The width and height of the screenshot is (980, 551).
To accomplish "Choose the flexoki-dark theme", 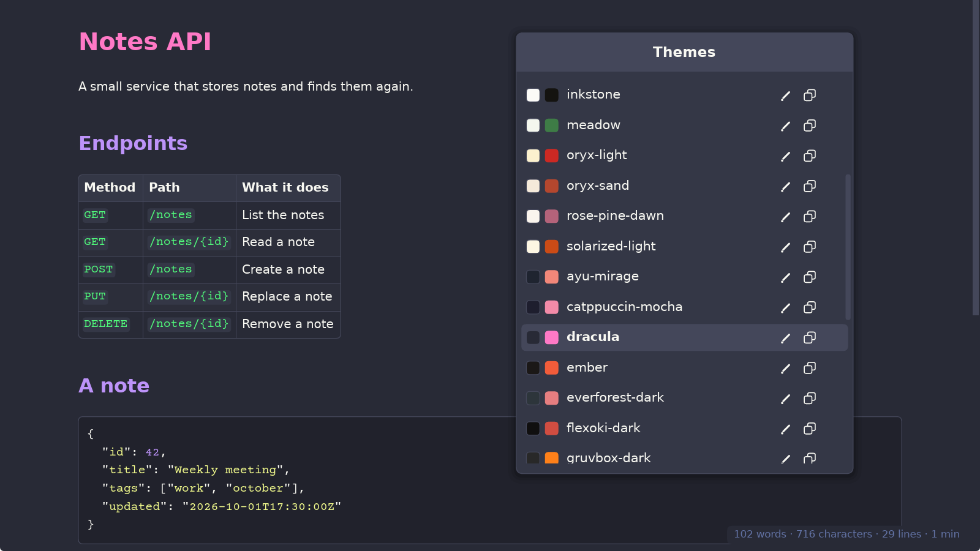I will pos(684,429).
